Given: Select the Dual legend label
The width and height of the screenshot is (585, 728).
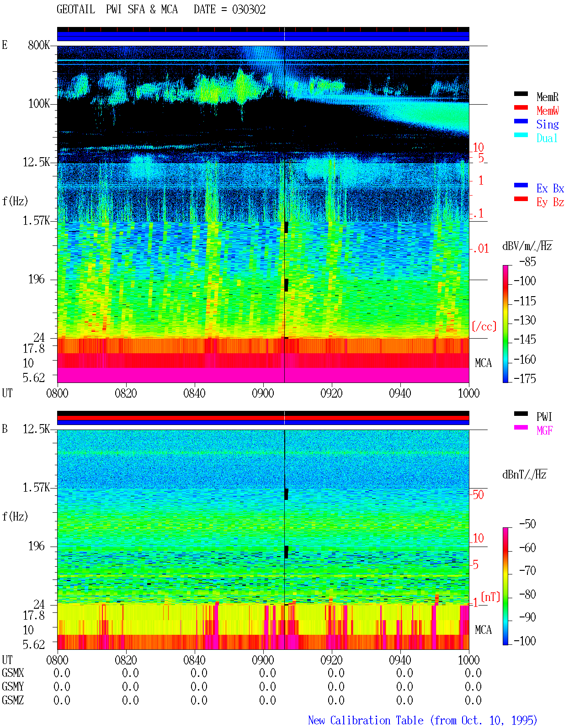Looking at the screenshot, I should click(548, 138).
